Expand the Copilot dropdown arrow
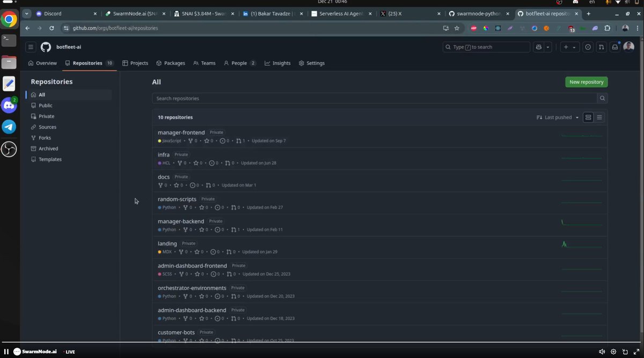Screen dimensions: 644x358 tap(548, 47)
